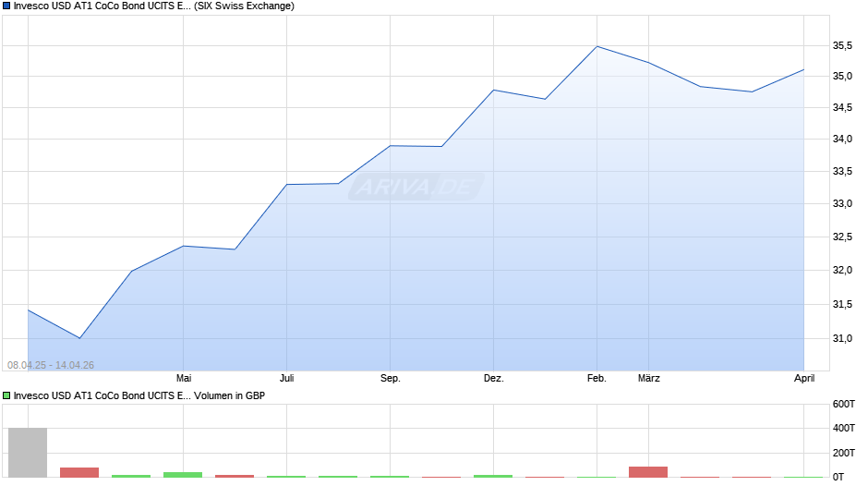The width and height of the screenshot is (868, 486).
Task: Click the 31,0 price axis label
Action: tap(842, 338)
